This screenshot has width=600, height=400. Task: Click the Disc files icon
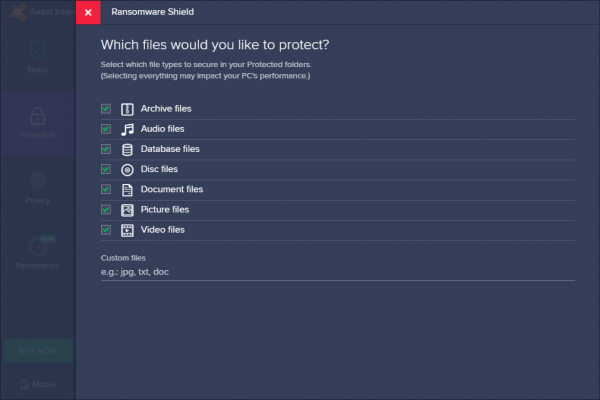[x=127, y=169]
